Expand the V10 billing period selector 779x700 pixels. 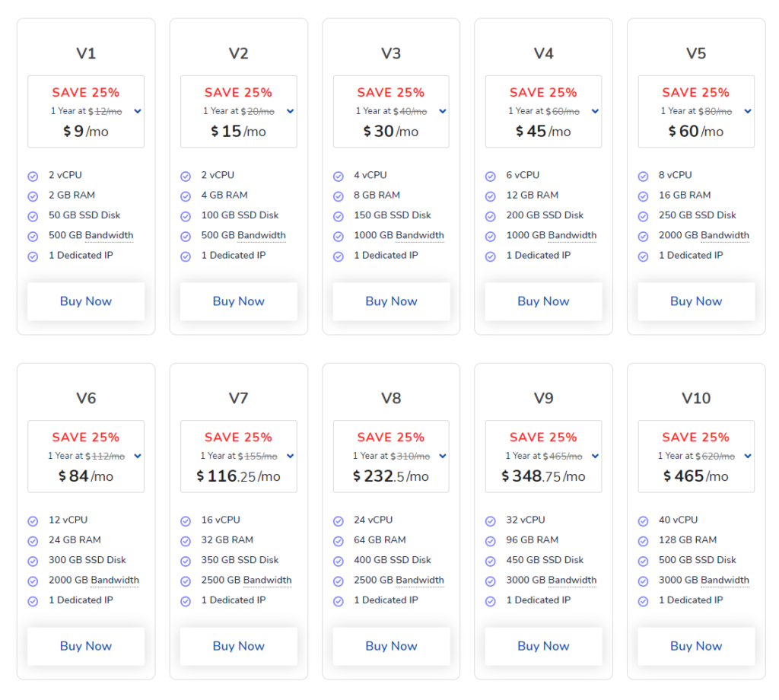(748, 456)
